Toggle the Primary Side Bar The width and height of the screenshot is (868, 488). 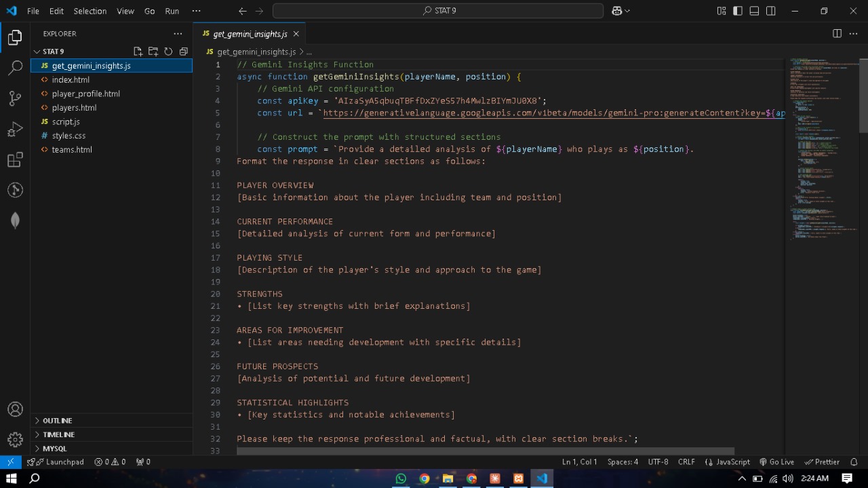click(738, 11)
